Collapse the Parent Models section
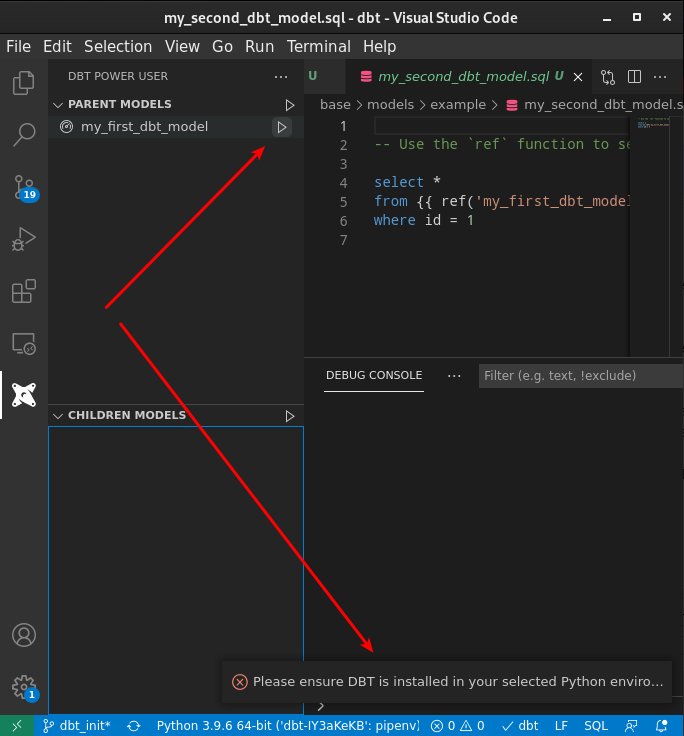The width and height of the screenshot is (684, 736). (58, 105)
